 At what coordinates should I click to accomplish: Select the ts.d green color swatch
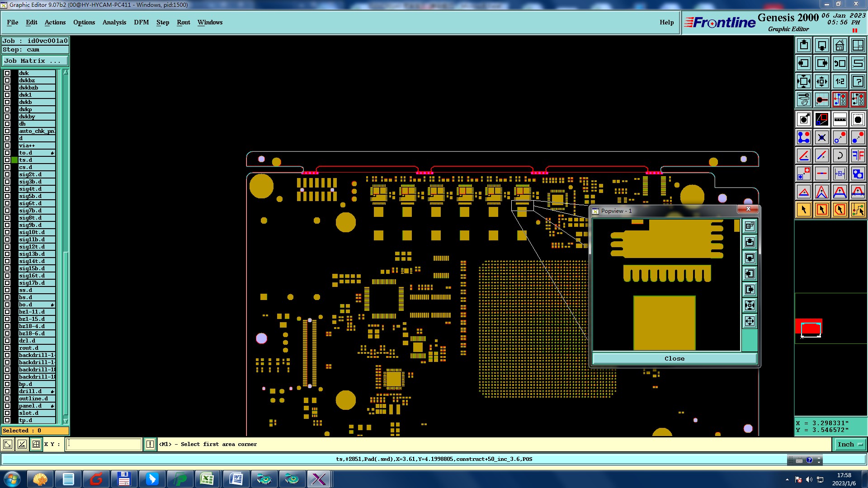coord(14,160)
